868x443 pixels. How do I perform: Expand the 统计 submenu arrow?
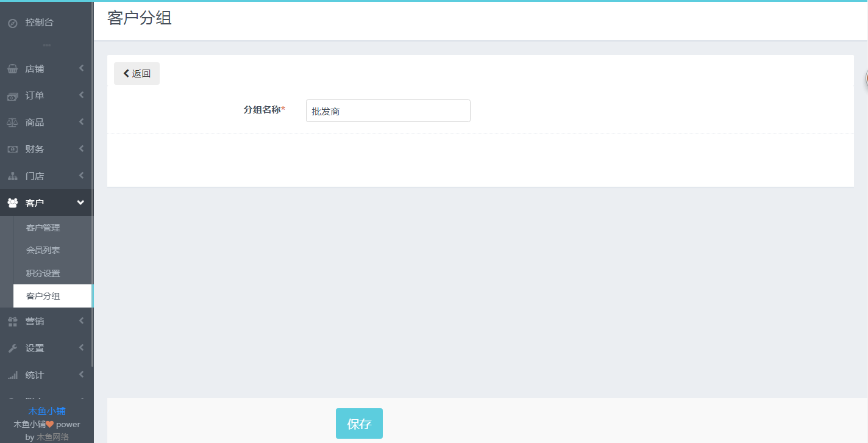[x=81, y=375]
